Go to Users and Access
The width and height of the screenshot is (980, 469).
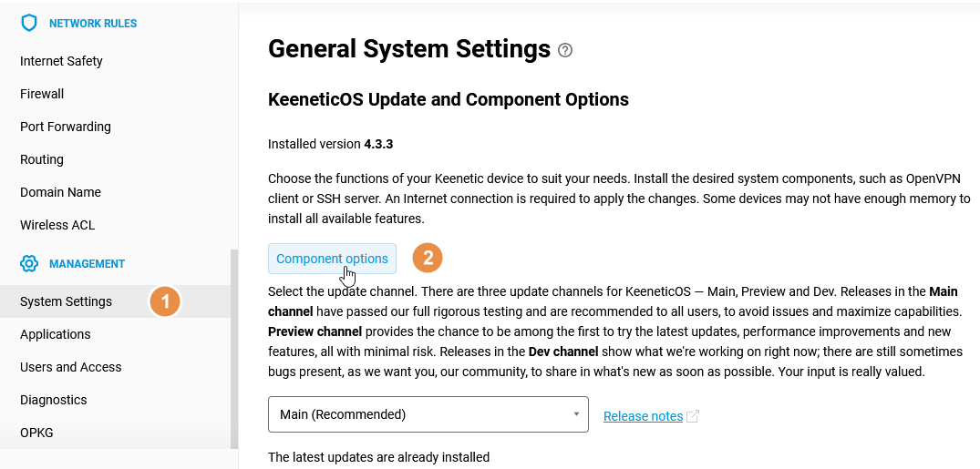point(71,367)
